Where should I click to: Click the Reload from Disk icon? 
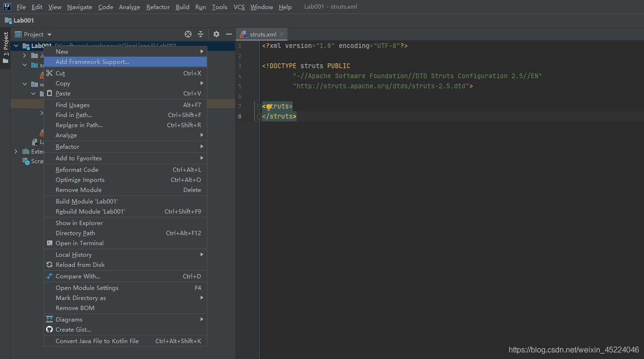tap(49, 264)
